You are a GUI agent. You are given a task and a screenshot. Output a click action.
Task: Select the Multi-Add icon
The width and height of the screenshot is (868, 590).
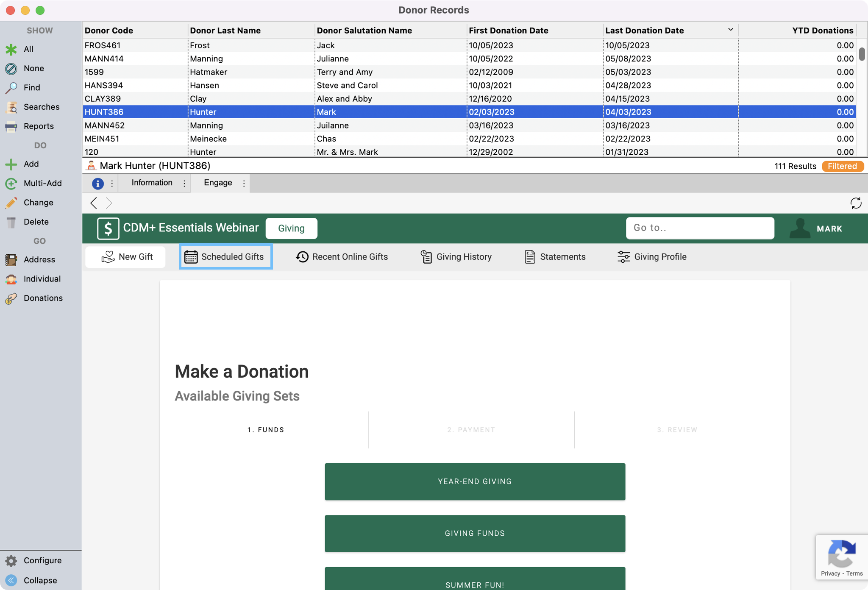click(11, 184)
